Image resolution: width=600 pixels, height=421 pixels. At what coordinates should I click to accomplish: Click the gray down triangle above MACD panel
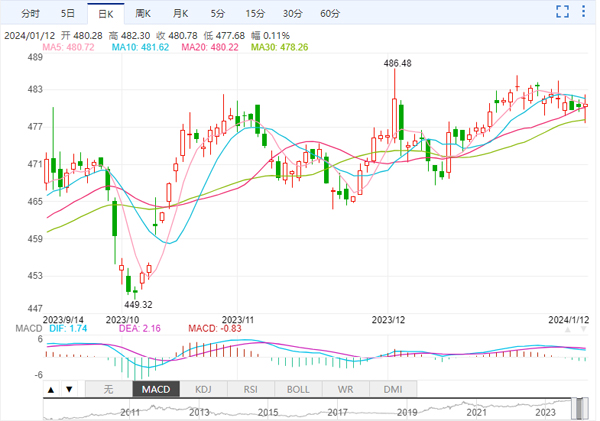583,330
